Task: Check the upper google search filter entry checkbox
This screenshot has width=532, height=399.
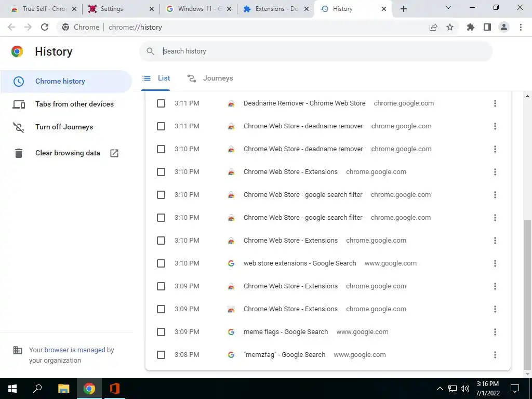Action: coord(161,195)
